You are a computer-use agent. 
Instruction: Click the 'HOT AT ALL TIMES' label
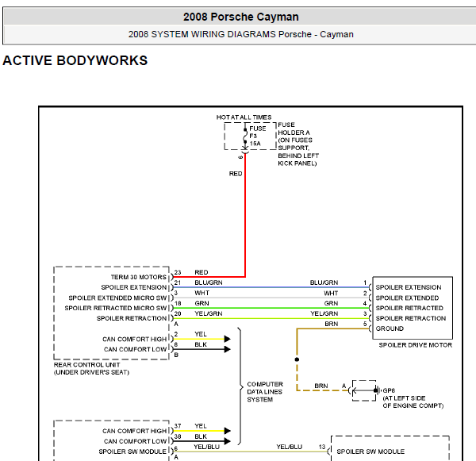pos(244,117)
